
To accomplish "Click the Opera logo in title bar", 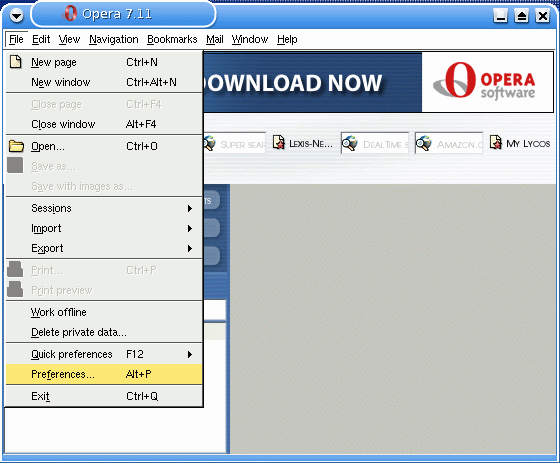I will point(70,14).
